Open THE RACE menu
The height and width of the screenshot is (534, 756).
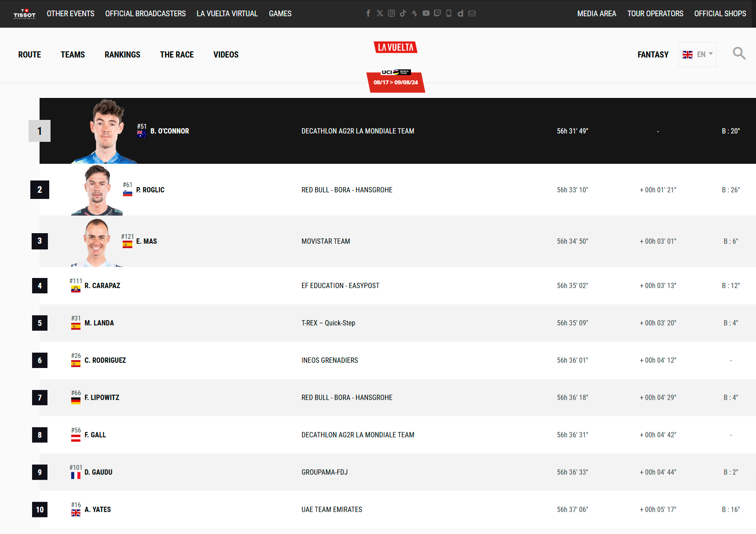pos(177,54)
